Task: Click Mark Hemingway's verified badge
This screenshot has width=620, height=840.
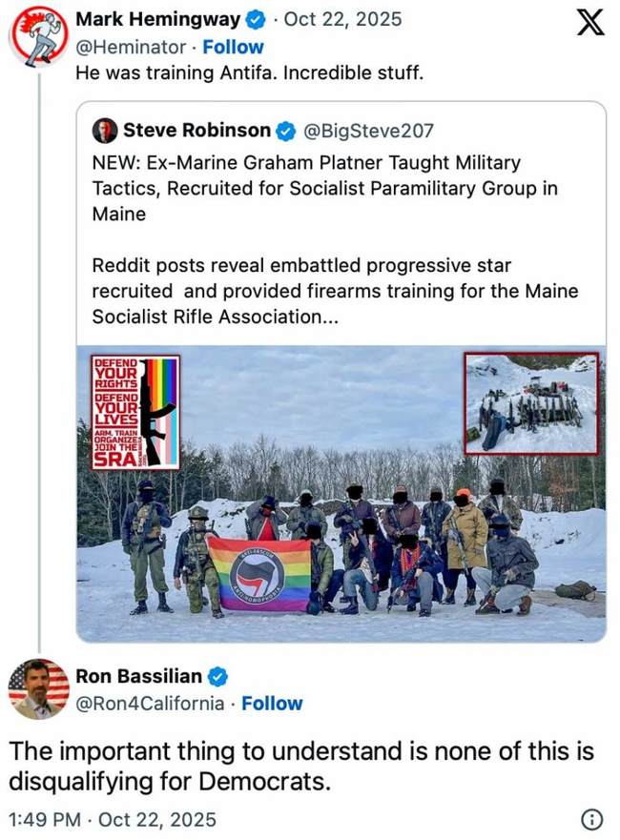Action: [255, 19]
